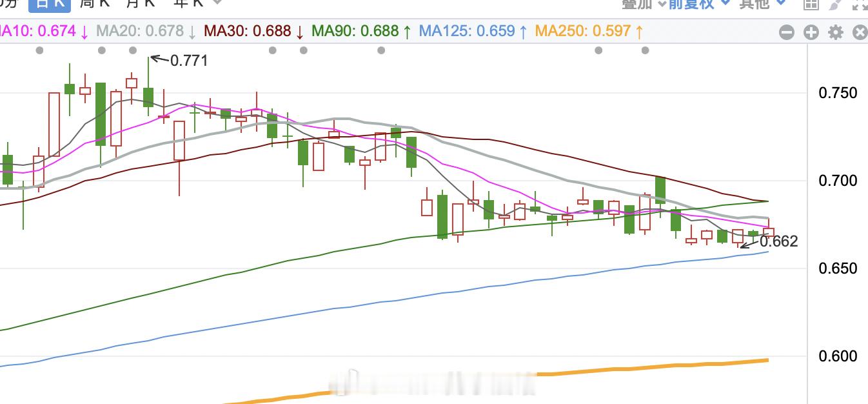Click the 0.750 price axis label
Viewport: 868px width, 404px height.
click(x=838, y=93)
